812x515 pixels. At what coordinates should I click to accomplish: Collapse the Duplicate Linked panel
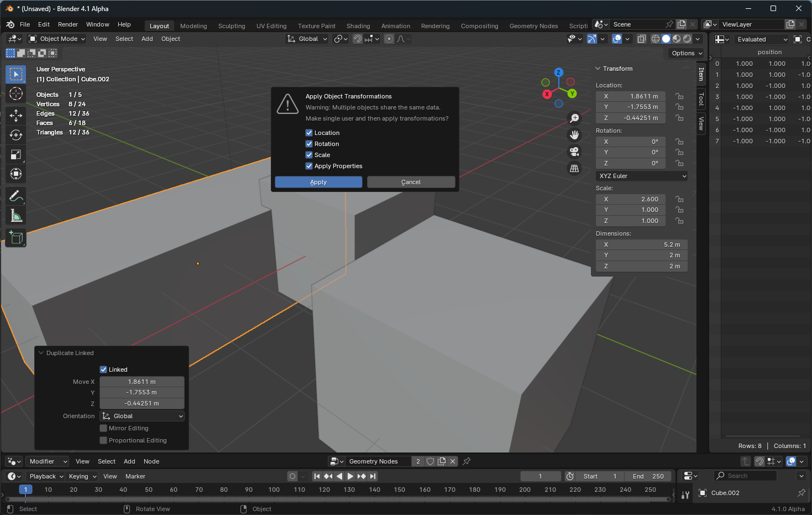click(x=41, y=353)
